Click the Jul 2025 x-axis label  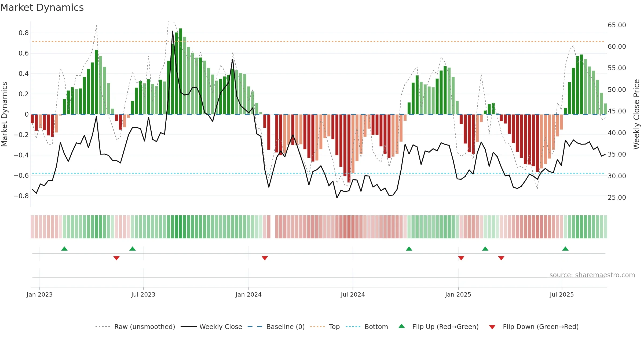(x=562, y=294)
